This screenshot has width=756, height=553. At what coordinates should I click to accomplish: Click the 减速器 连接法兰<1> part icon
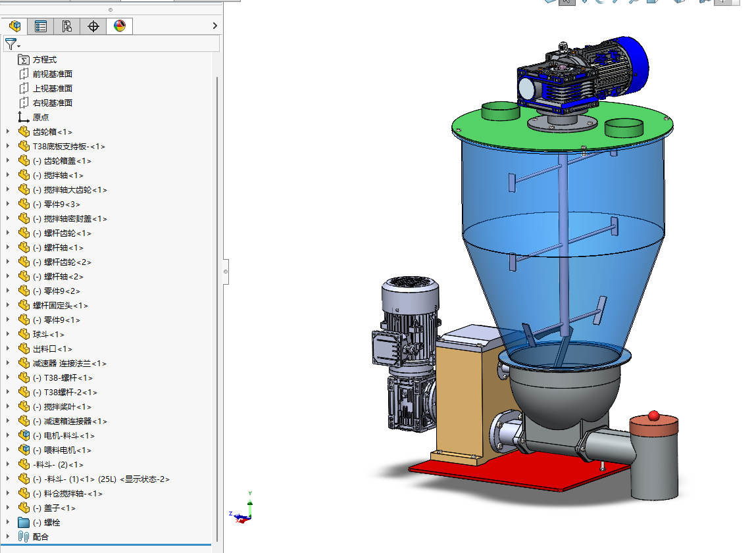pyautogui.click(x=24, y=363)
